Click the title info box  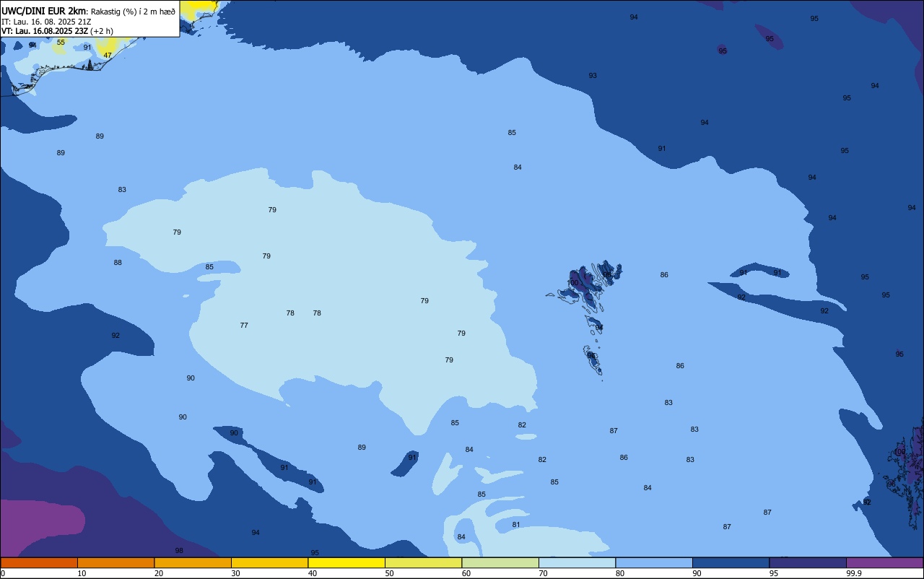[x=90, y=19]
